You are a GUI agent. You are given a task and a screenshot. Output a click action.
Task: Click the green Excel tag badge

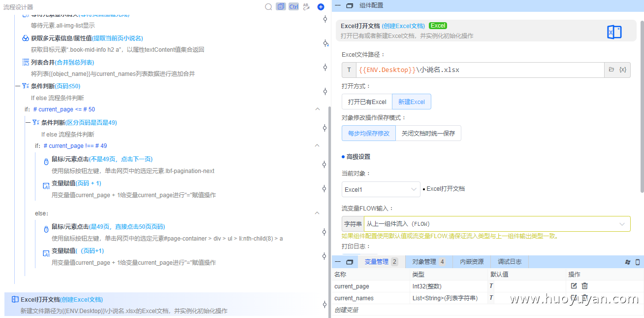pos(438,26)
